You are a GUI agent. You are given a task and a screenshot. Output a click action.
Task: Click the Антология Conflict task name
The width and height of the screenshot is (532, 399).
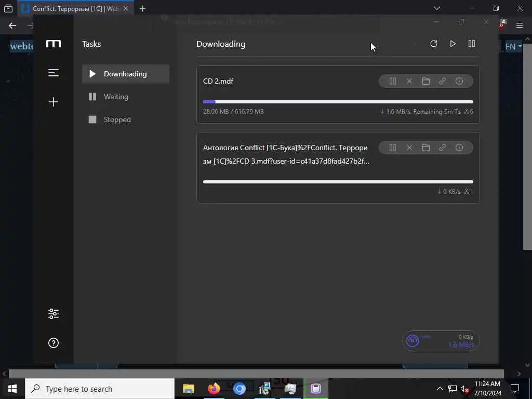[286, 154]
